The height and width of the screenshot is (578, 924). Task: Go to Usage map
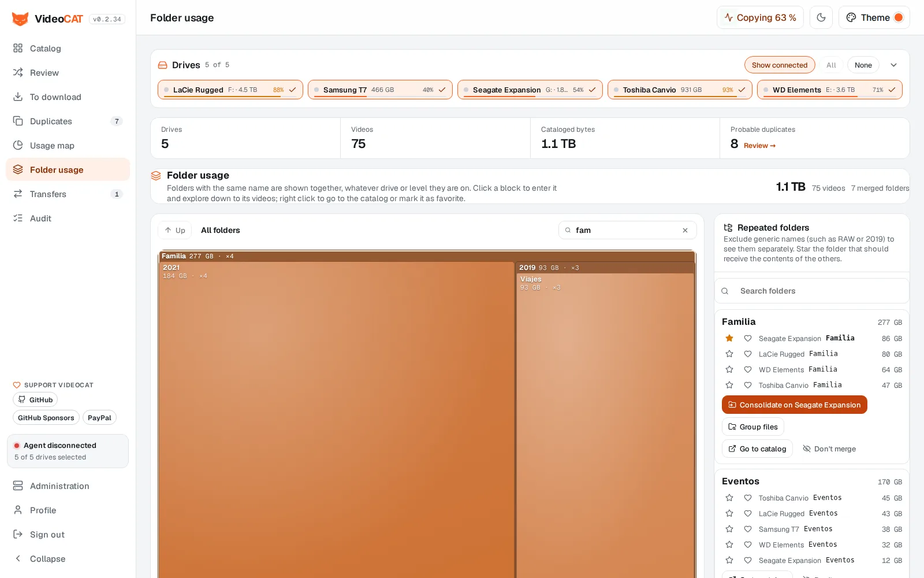(x=68, y=146)
